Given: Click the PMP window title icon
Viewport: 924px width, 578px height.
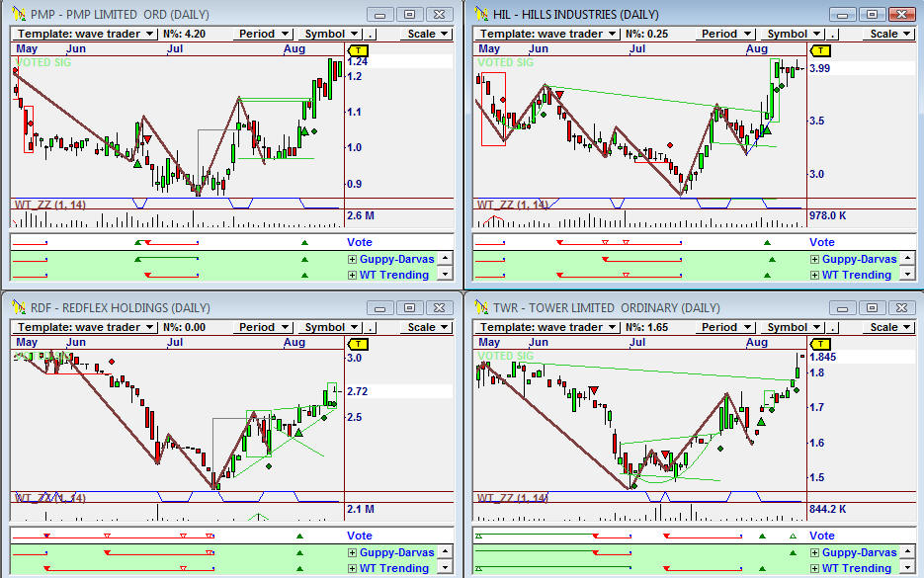Looking at the screenshot, I should click(19, 13).
